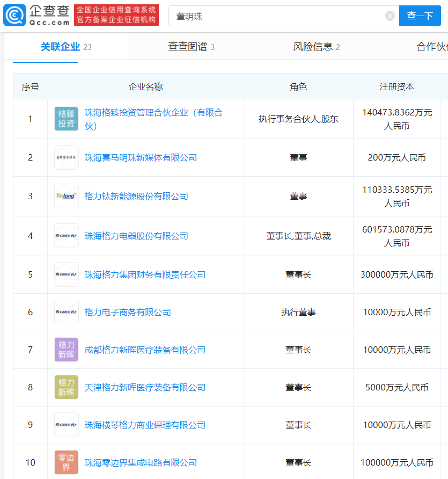Click the 格力新晖 yellow logo for 天津公司
This screenshot has width=448, height=479.
[x=66, y=387]
